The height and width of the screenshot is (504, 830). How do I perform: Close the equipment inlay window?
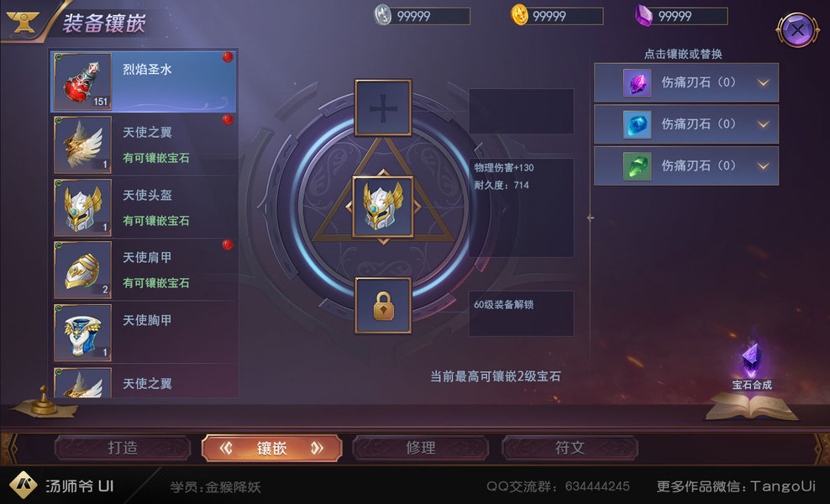click(798, 29)
